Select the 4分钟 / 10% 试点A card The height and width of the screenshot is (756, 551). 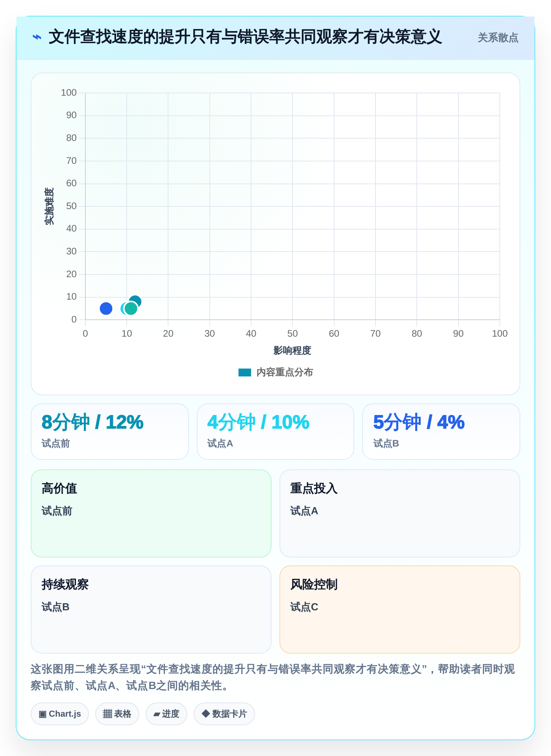[x=275, y=432]
